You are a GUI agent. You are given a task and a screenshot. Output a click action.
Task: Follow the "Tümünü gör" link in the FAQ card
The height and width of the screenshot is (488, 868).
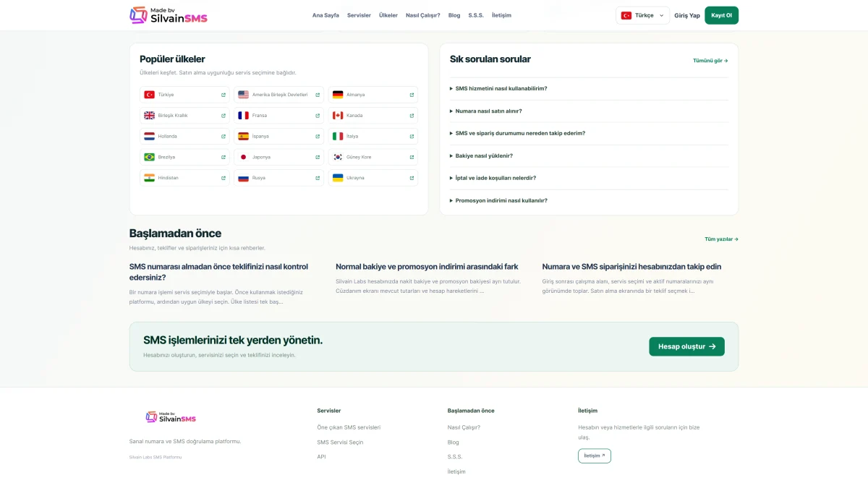point(710,61)
